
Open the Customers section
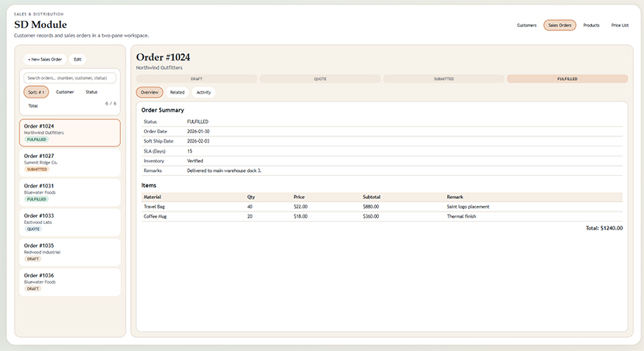(x=526, y=26)
